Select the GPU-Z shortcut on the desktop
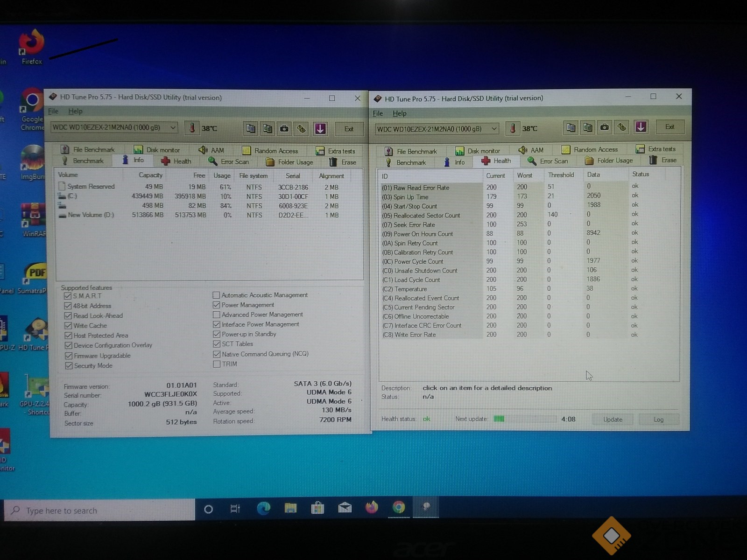This screenshot has height=560, width=747. [x=35, y=395]
